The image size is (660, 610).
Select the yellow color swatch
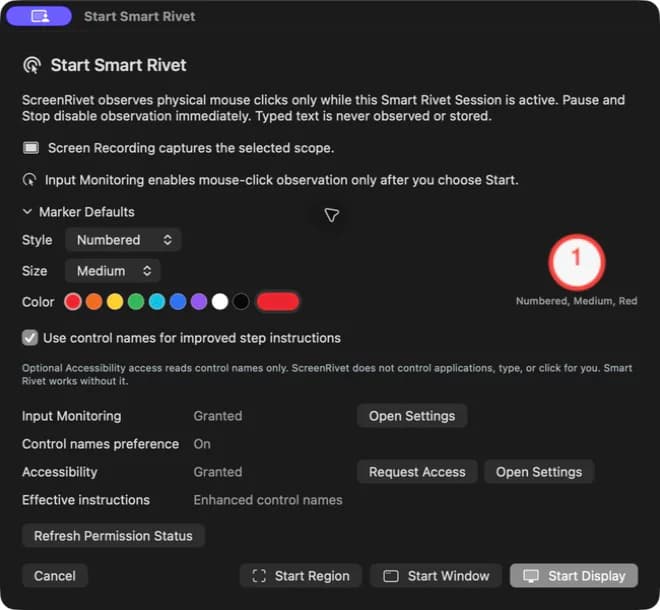[x=115, y=302]
